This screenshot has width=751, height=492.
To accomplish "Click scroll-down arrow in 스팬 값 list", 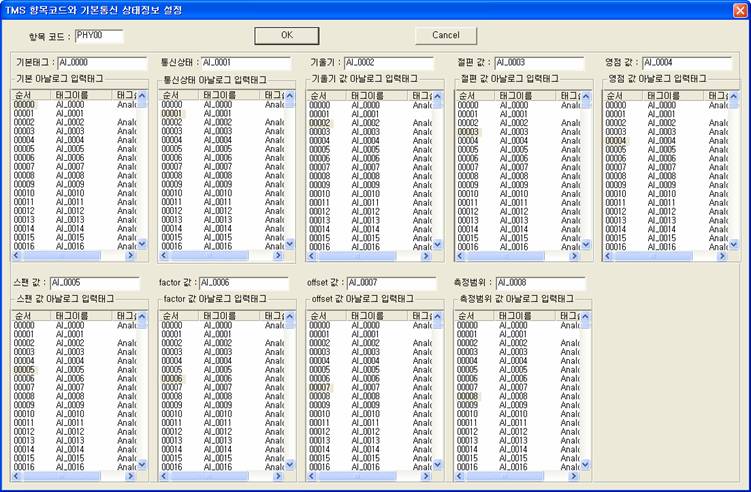I will (142, 465).
